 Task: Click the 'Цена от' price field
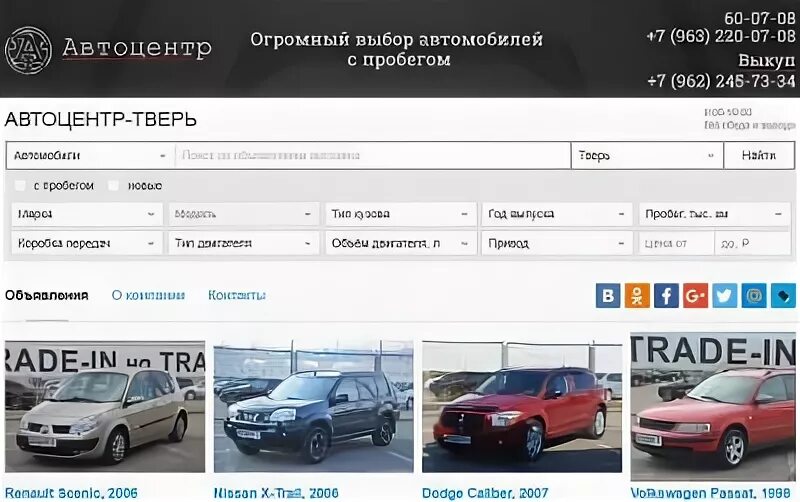(677, 244)
